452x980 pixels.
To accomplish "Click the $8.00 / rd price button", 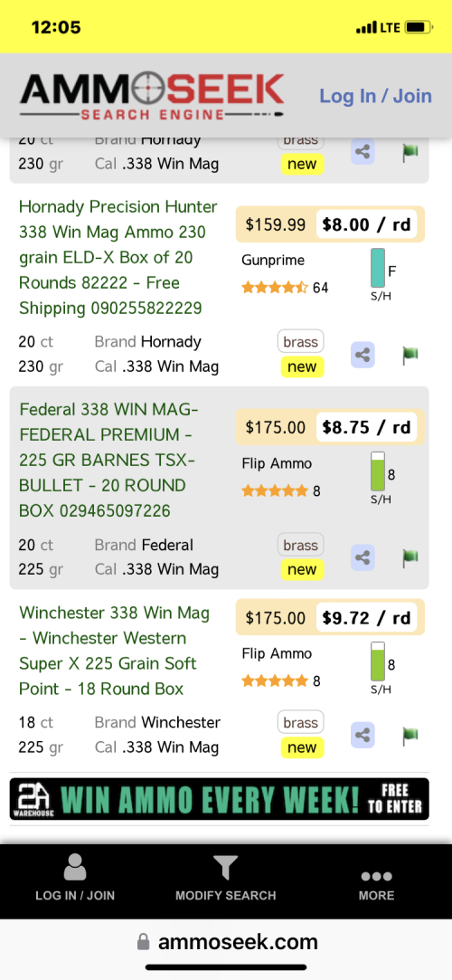I will pyautogui.click(x=366, y=224).
